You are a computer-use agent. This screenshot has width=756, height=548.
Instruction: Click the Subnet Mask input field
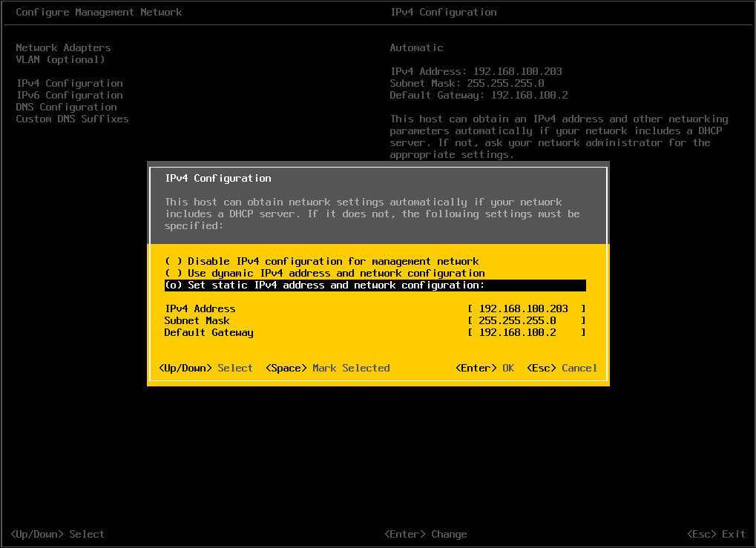click(527, 320)
